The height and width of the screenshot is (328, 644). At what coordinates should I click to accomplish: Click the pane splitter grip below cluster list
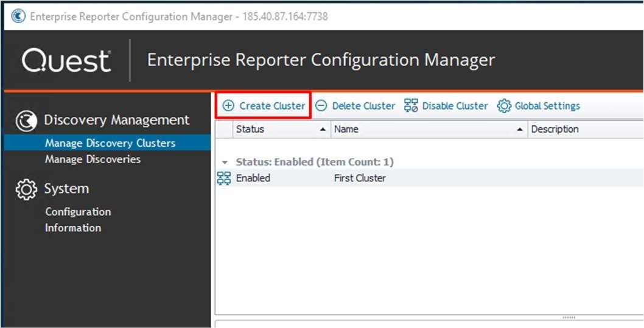click(x=569, y=318)
